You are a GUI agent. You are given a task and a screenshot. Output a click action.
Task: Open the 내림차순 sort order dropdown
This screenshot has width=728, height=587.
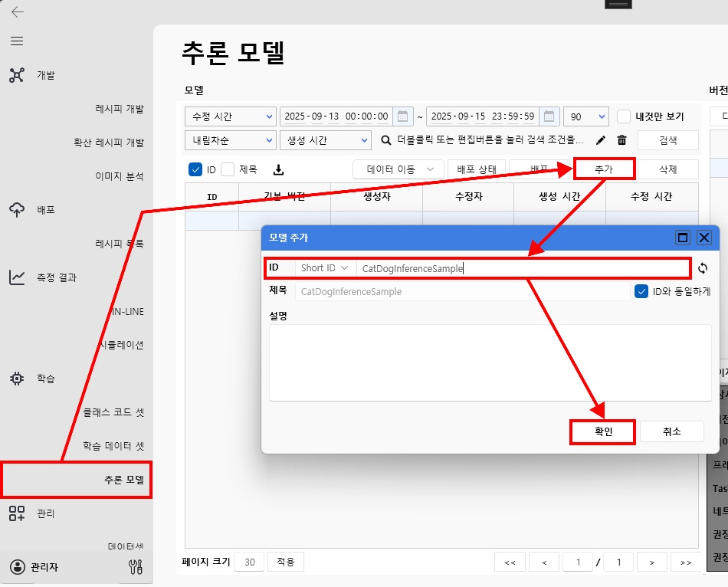click(230, 140)
